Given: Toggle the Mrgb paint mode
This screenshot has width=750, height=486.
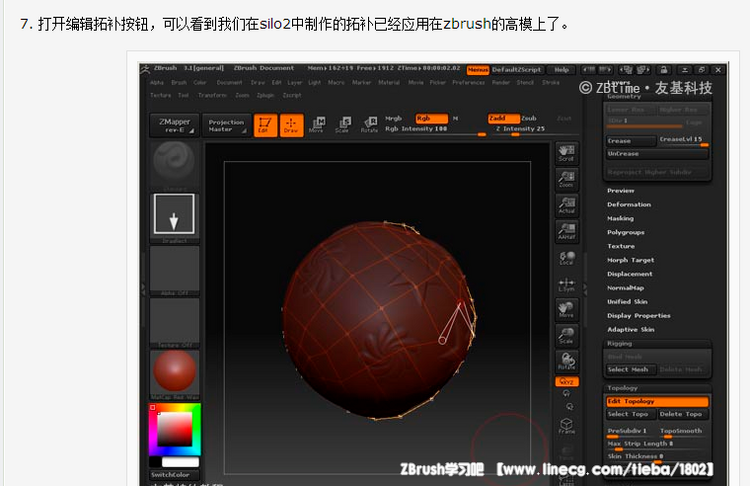Looking at the screenshot, I should (x=394, y=118).
